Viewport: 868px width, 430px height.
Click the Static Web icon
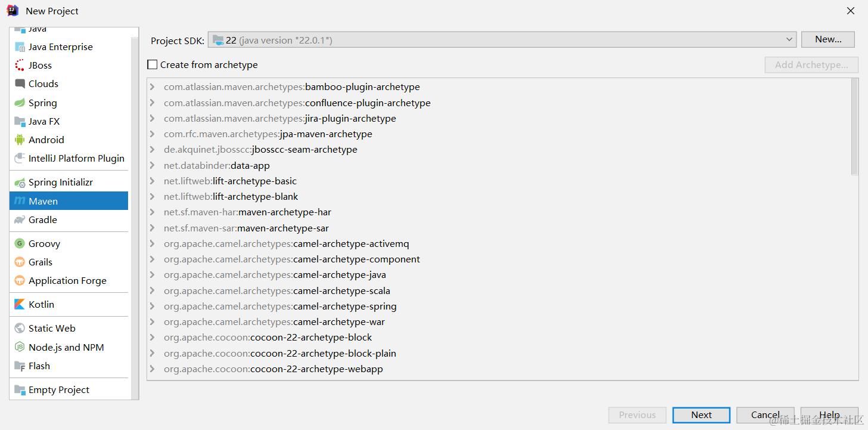[x=20, y=329]
